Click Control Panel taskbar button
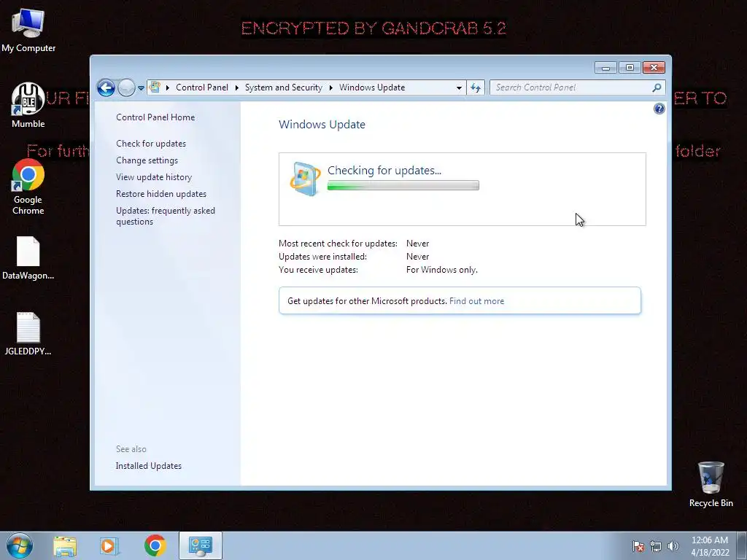The height and width of the screenshot is (560, 747). [x=201, y=545]
